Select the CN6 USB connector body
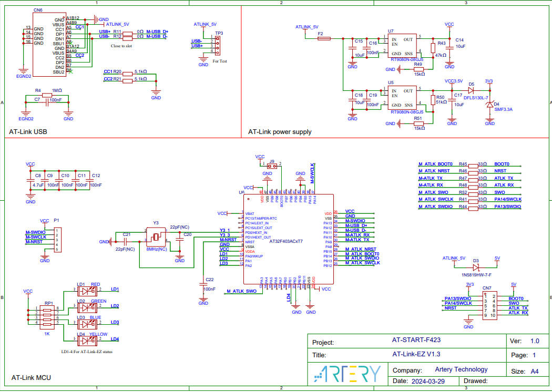Screen dimensions: 552x392 click(x=49, y=44)
